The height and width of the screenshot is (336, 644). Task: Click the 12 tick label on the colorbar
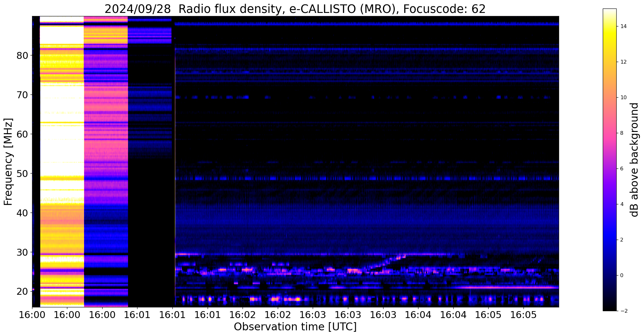pos(623,62)
